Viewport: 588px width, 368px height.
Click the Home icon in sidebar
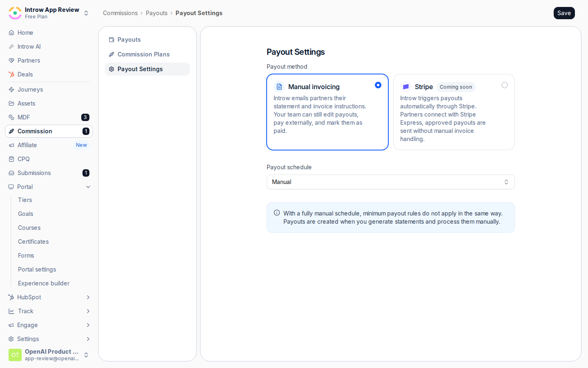tap(11, 33)
